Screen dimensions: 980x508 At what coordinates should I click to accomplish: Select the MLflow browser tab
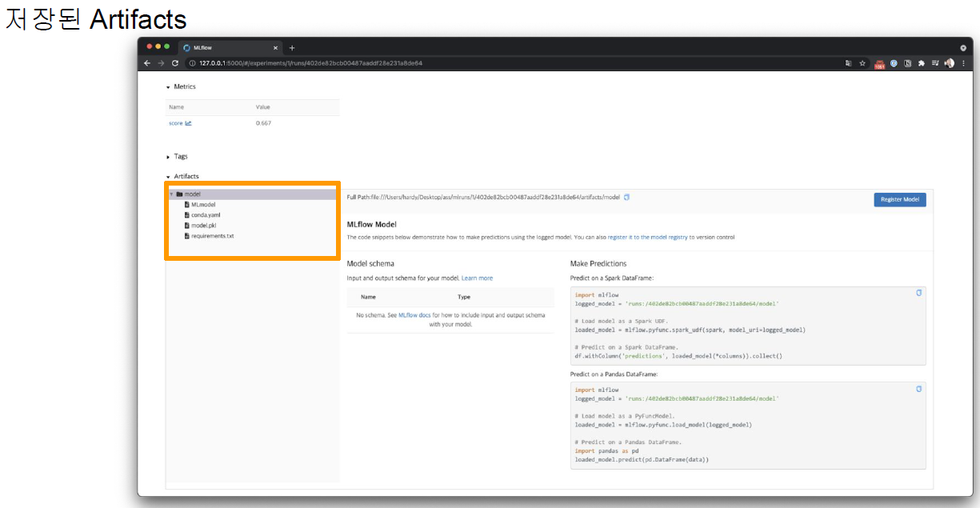pos(229,47)
